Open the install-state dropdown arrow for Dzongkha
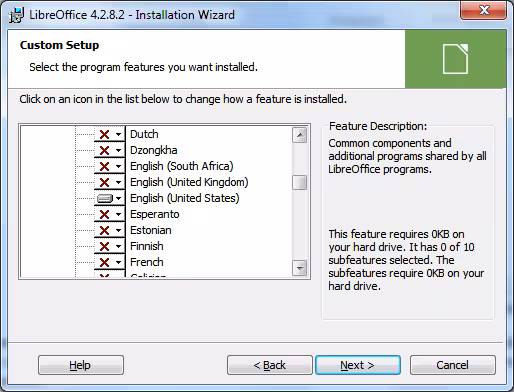 click(118, 151)
